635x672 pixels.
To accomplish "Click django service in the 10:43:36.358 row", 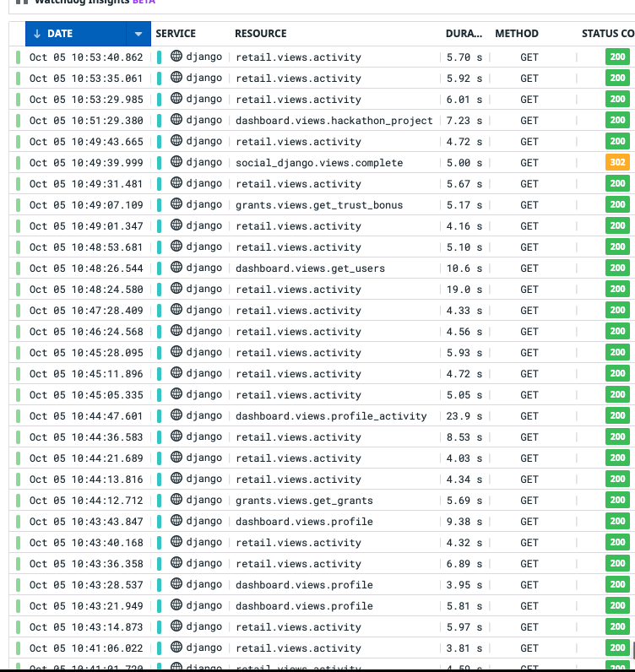I will pos(204,564).
